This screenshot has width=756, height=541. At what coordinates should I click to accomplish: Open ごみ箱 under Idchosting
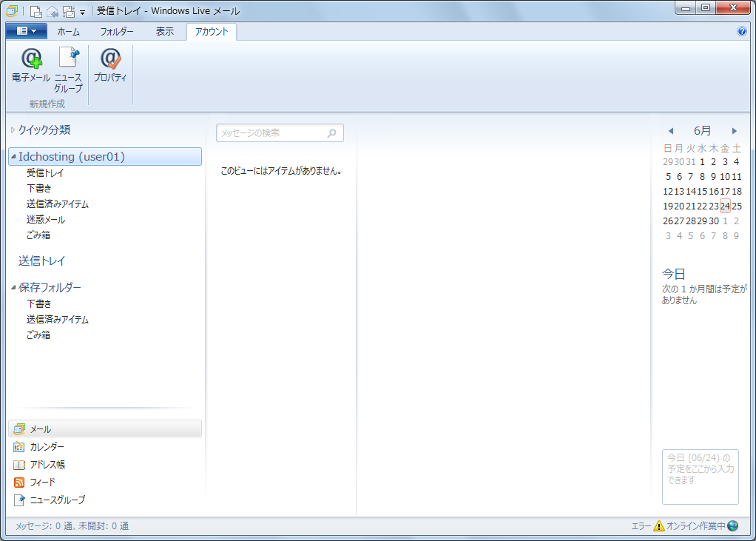(x=38, y=235)
